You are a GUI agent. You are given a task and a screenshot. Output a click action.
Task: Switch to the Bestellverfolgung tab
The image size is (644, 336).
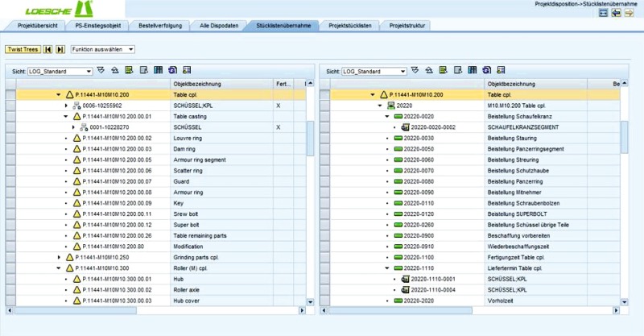point(159,26)
